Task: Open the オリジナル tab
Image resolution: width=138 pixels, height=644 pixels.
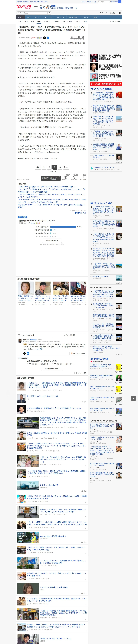Action: click(60, 17)
